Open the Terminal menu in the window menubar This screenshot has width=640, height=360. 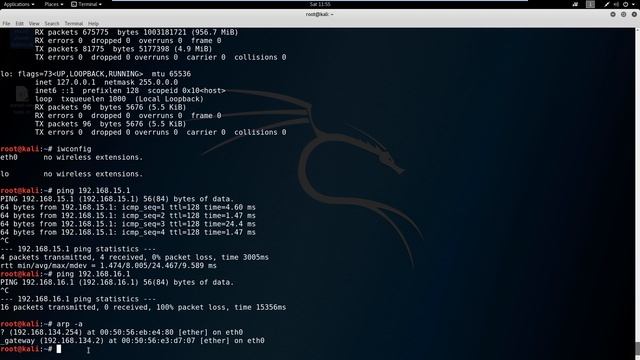tap(73, 24)
